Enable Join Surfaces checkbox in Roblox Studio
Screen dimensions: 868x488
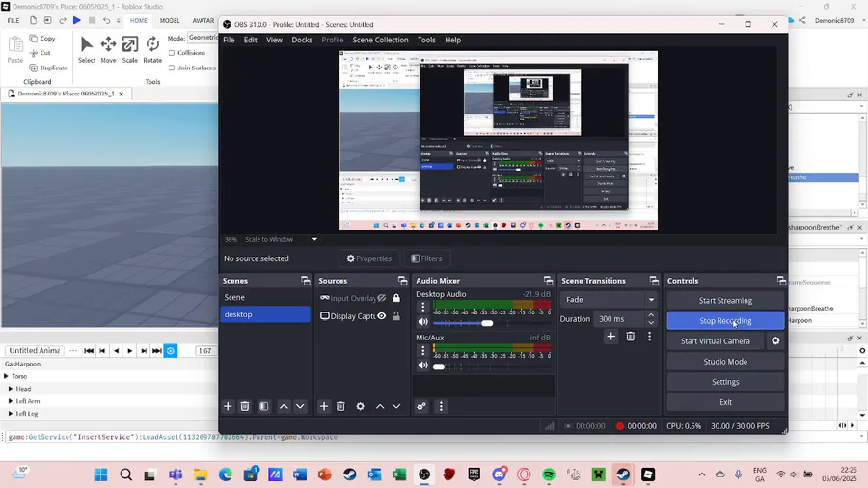tap(171, 68)
